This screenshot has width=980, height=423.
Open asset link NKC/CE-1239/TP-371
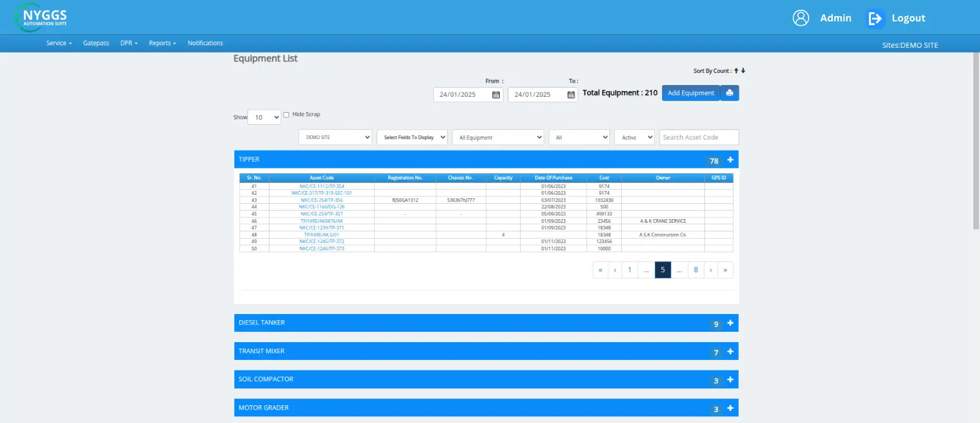322,228
